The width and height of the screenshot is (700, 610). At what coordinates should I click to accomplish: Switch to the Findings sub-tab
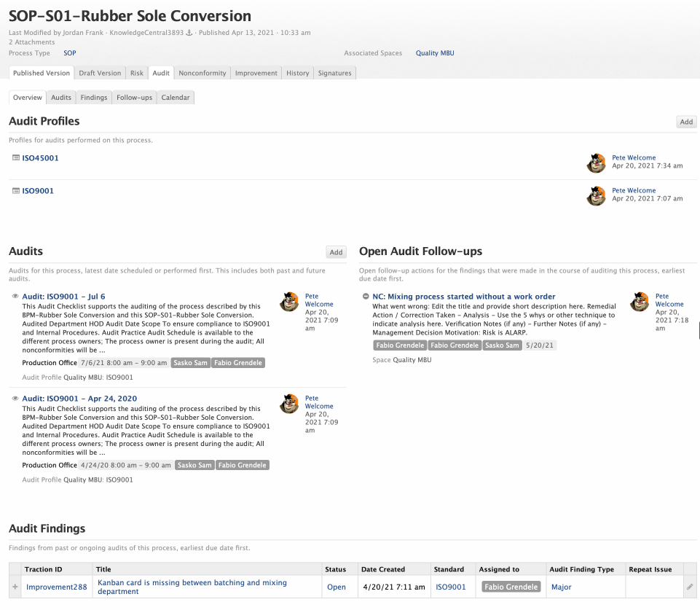[94, 98]
